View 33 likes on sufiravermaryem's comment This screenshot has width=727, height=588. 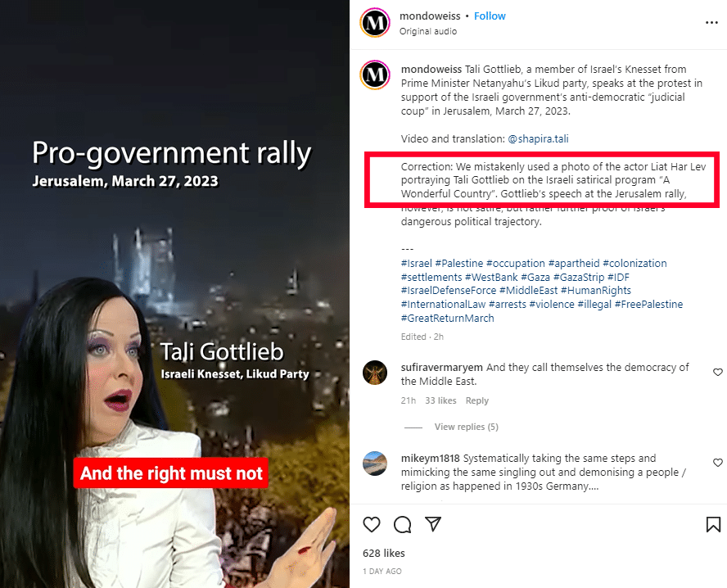click(x=440, y=400)
